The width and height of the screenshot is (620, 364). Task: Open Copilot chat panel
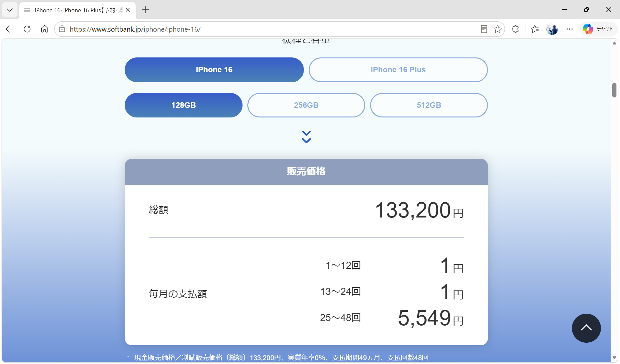[x=598, y=29]
